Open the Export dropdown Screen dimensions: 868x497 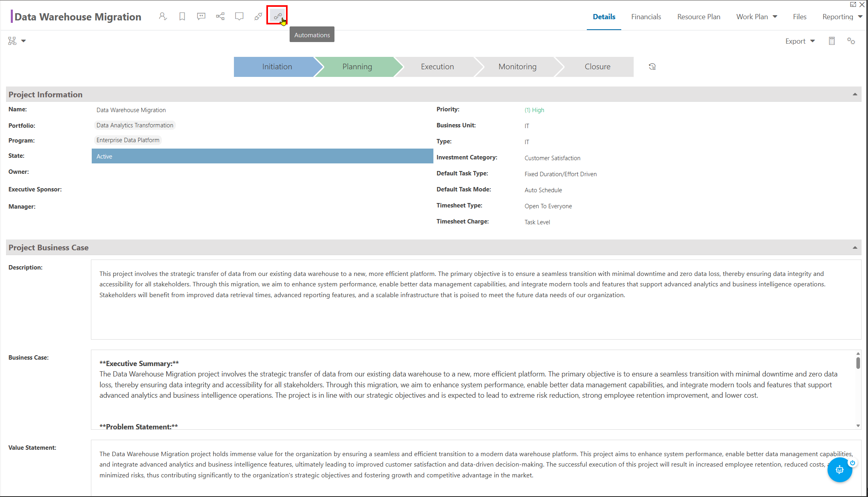click(800, 41)
